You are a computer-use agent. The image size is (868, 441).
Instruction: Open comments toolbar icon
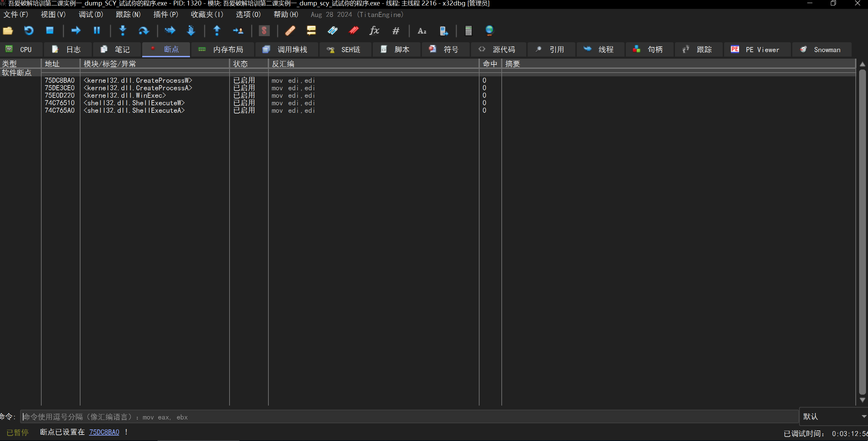pyautogui.click(x=311, y=31)
